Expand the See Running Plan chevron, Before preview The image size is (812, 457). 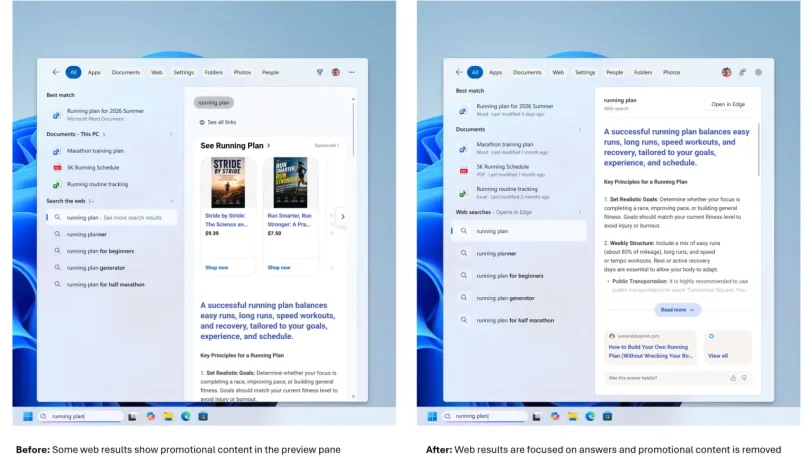click(x=268, y=146)
